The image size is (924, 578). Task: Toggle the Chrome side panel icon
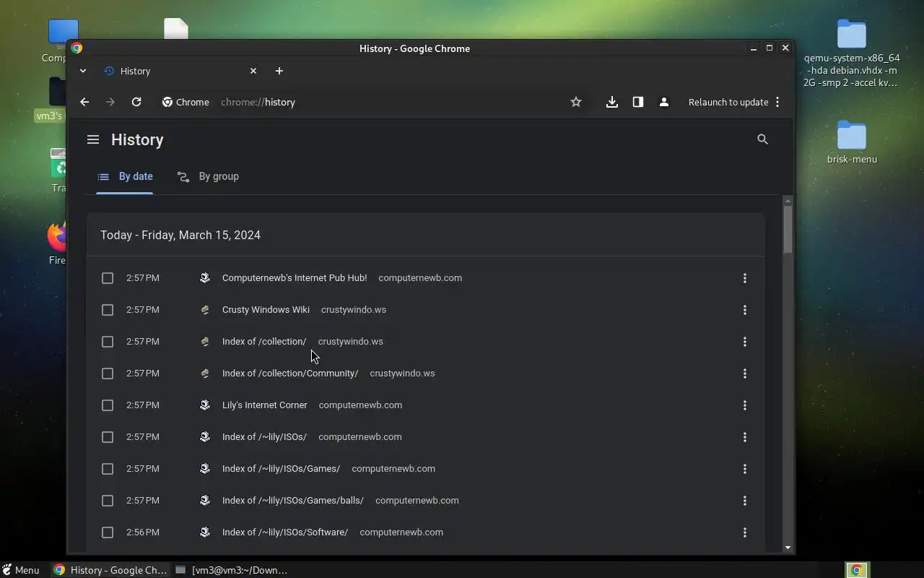638,102
